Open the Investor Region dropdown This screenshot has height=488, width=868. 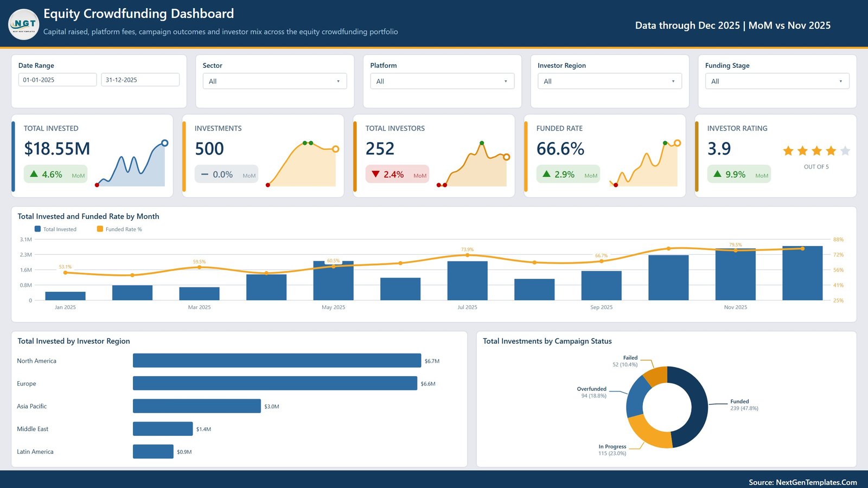pyautogui.click(x=610, y=81)
